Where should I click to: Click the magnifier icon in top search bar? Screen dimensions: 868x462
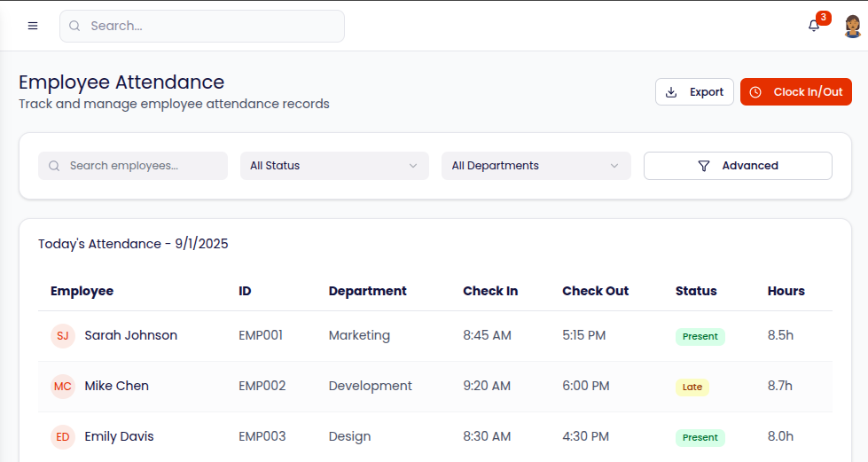(x=75, y=26)
